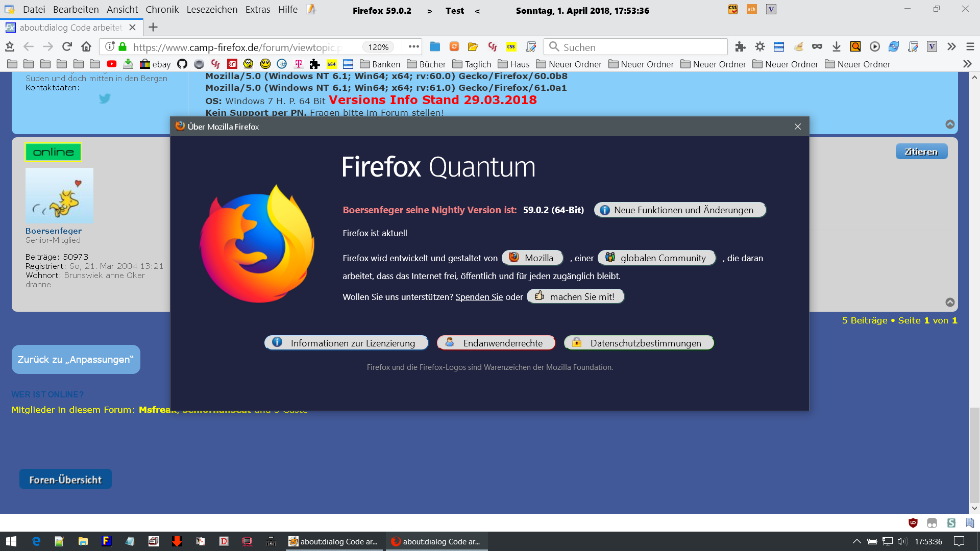Expand the toolbar overflow chevron
Viewport: 980px width, 551px height.
[x=951, y=47]
